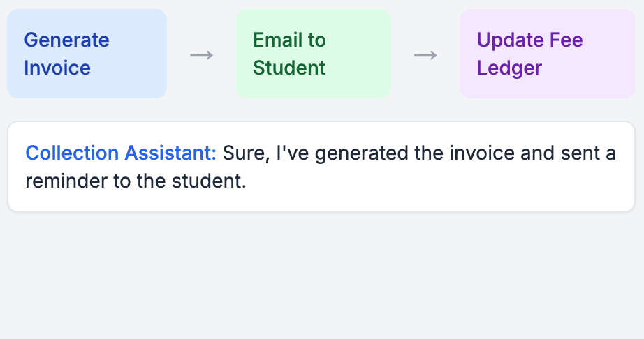Select the Email to Student step
Screen dimensions: 644x339
point(313,54)
